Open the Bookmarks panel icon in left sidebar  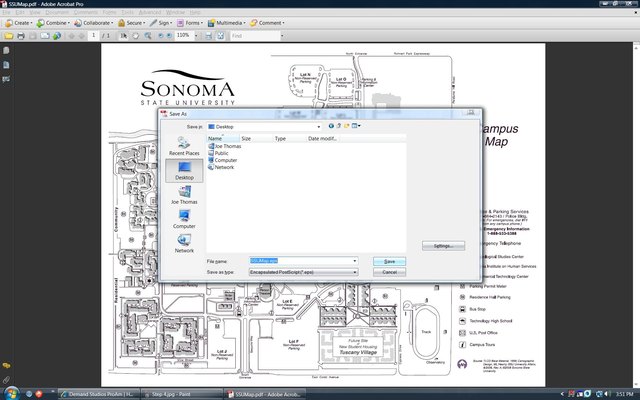(6, 65)
